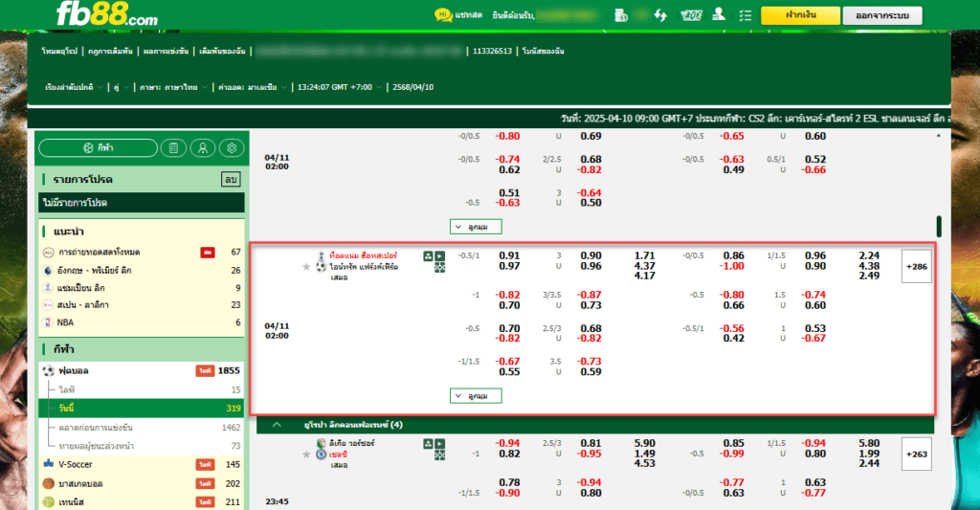This screenshot has height=510, width=980.
Task: Open sidebar settings gear icon
Action: [x=232, y=148]
